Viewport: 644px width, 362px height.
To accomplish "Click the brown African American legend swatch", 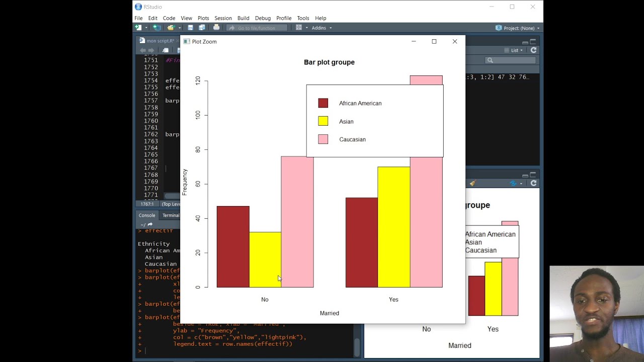I will pyautogui.click(x=323, y=103).
